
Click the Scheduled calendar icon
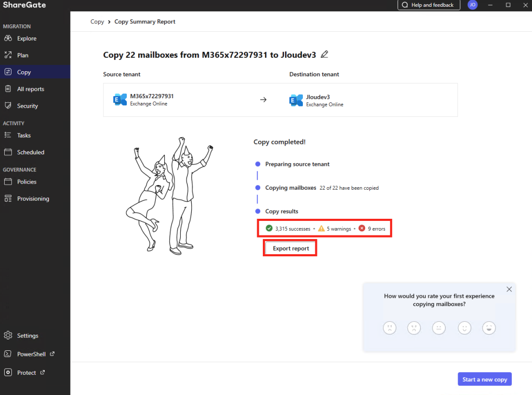pos(8,152)
